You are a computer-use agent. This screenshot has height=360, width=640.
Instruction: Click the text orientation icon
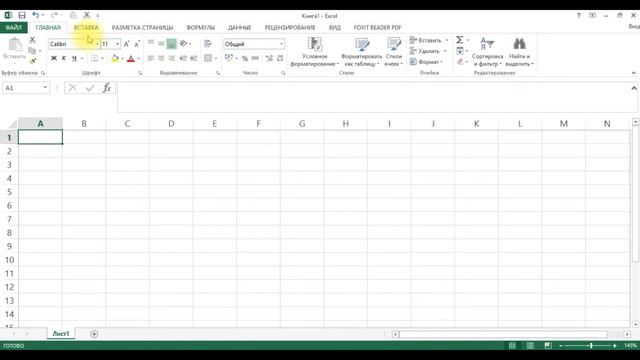(184, 43)
